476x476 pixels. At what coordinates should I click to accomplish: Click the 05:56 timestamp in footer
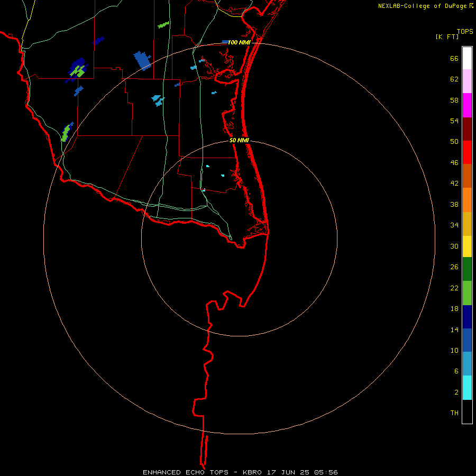327,472
